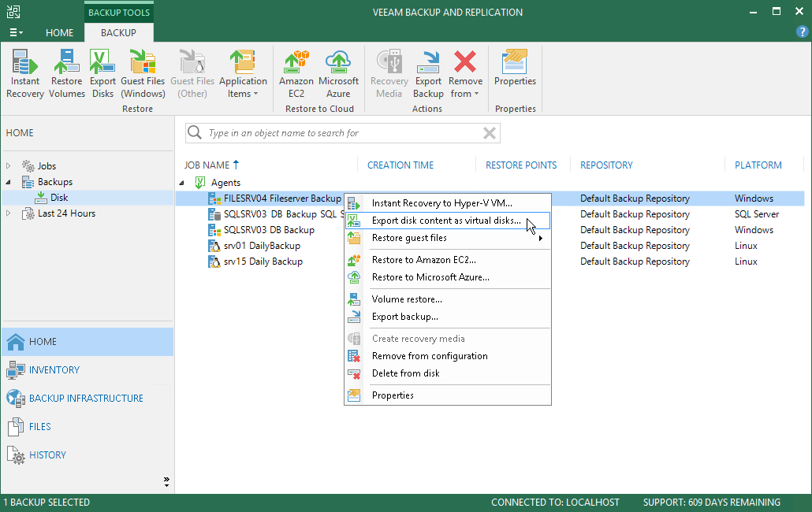The image size is (812, 512).
Task: Switch to the HOME ribbon tab
Action: click(60, 32)
